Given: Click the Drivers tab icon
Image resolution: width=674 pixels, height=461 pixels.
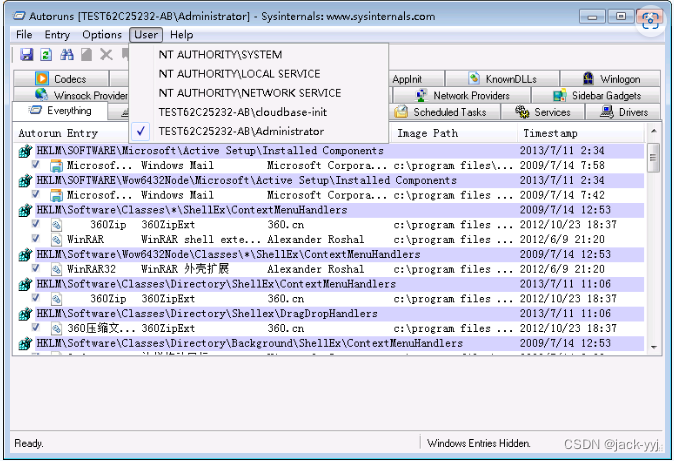Looking at the screenshot, I should coord(607,112).
